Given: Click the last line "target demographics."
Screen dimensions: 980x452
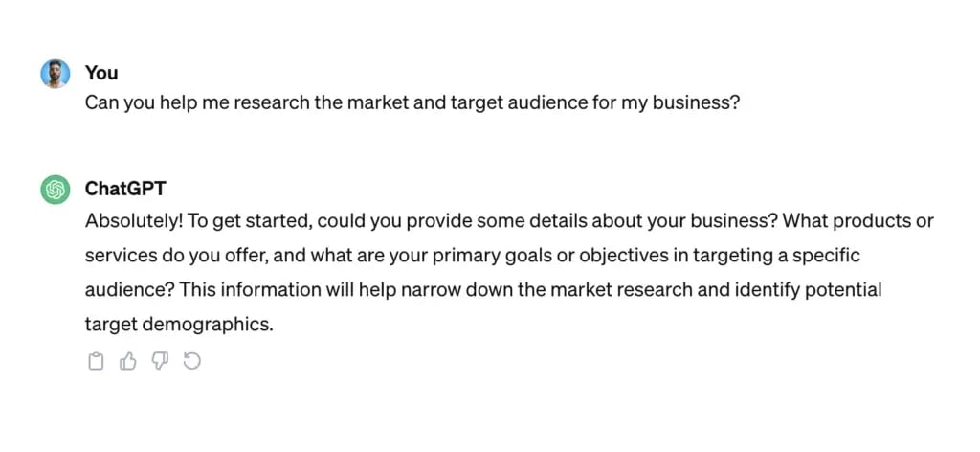Looking at the screenshot, I should tap(179, 324).
